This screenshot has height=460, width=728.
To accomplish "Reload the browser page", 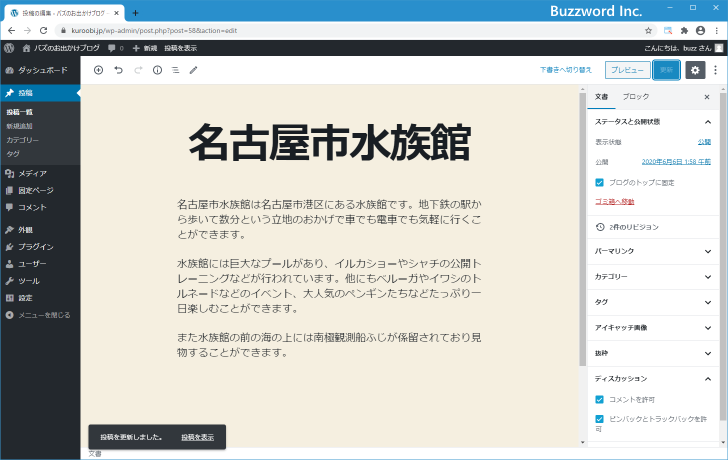I will click(44, 31).
